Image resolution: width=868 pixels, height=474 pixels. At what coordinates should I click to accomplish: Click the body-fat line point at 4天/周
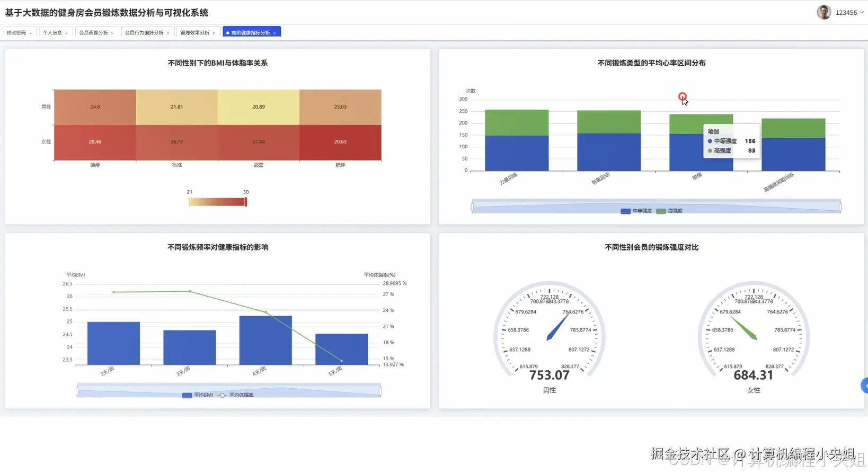(265, 312)
